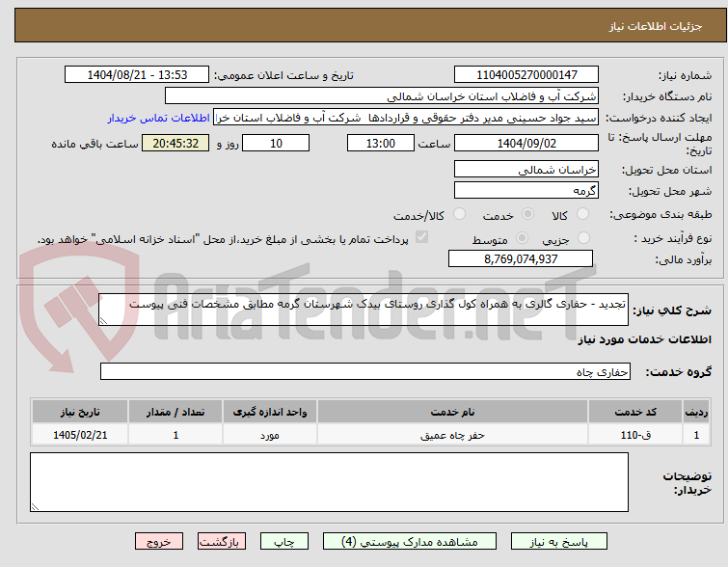Click the label ایجاد کننده درخواست
728x567 pixels.
point(659,118)
